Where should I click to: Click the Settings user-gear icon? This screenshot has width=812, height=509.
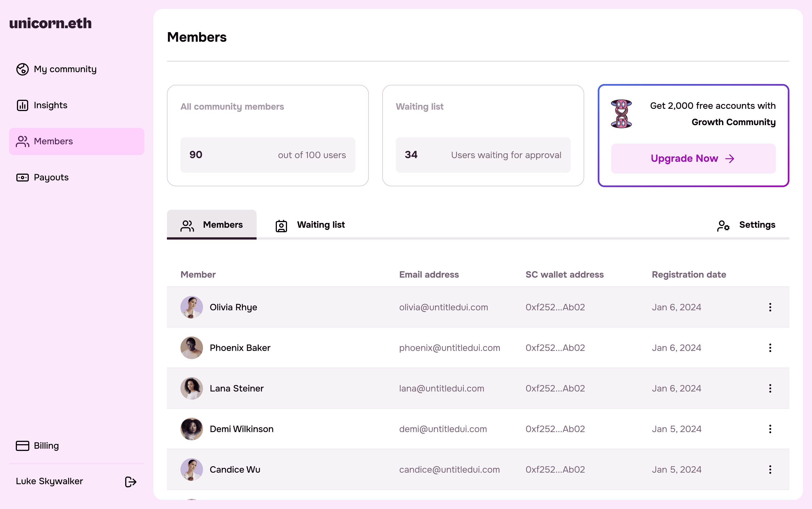723,225
